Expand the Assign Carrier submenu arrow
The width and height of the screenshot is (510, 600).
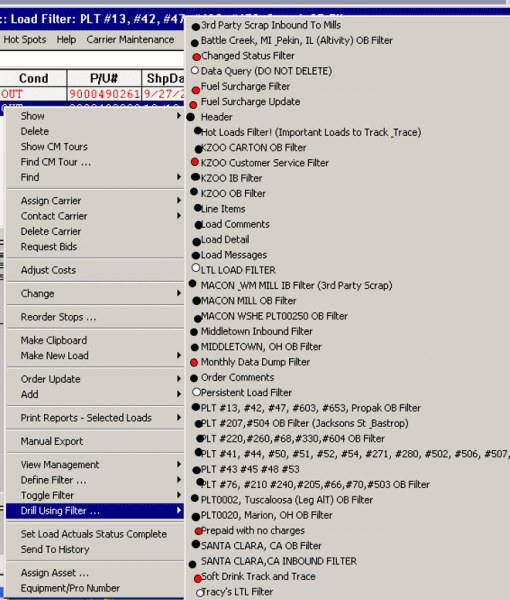point(179,200)
